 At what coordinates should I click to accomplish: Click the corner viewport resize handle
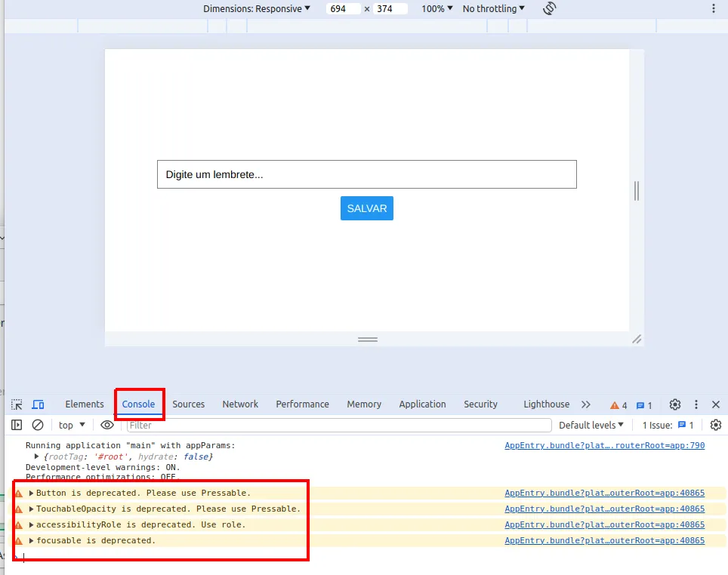637,340
